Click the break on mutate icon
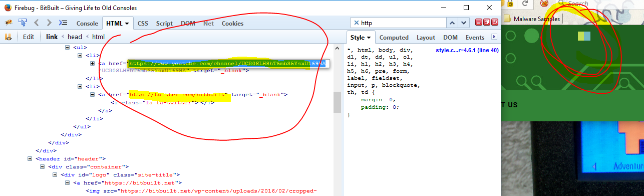Image resolution: width=644 pixels, height=196 pixels. pos(8,37)
